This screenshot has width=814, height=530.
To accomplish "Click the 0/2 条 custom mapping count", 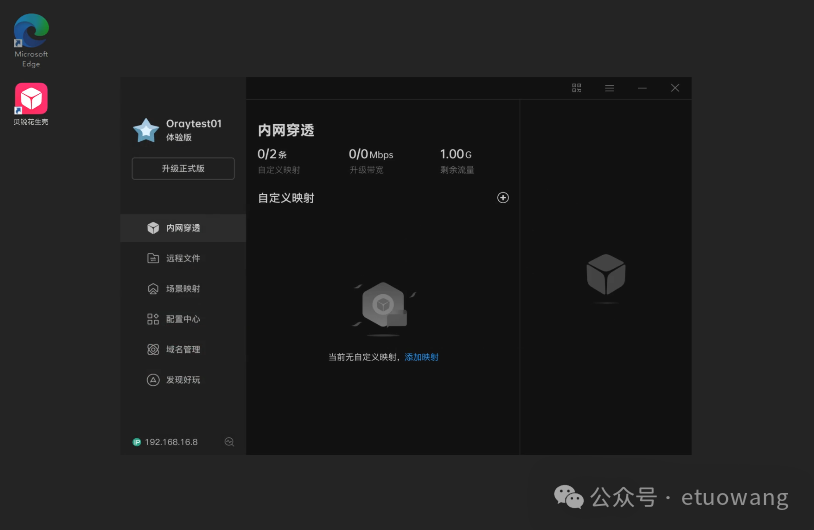I will pyautogui.click(x=272, y=154).
